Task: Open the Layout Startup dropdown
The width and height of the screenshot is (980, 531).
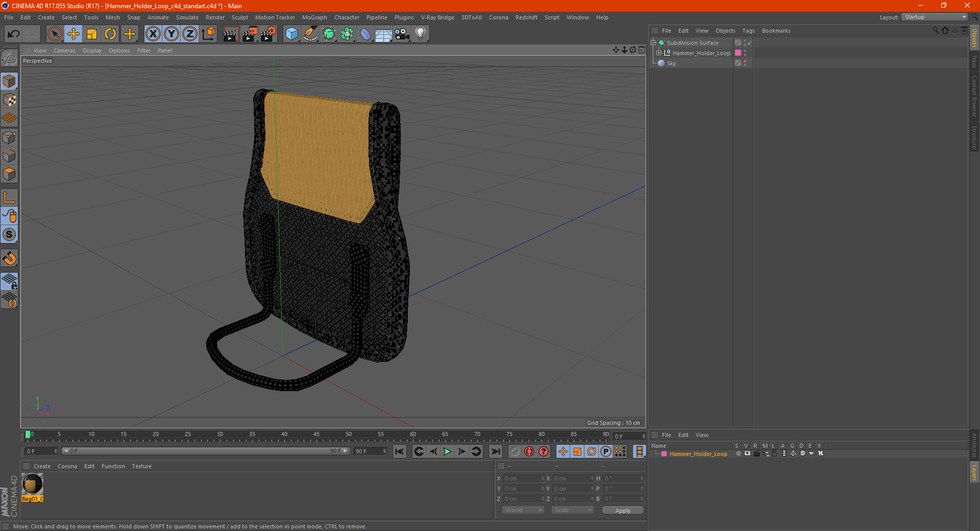Action: [x=935, y=17]
